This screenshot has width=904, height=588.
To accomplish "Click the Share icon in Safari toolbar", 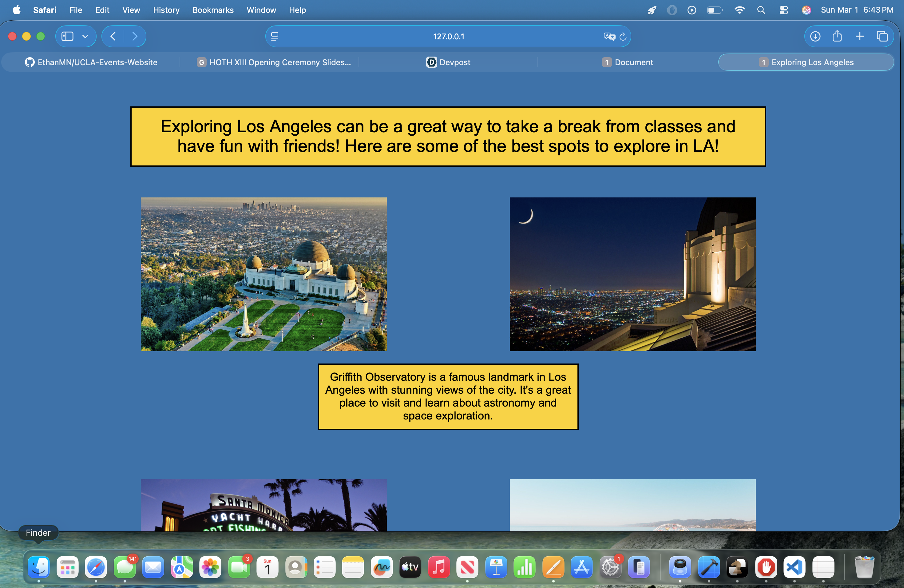I will [x=837, y=37].
